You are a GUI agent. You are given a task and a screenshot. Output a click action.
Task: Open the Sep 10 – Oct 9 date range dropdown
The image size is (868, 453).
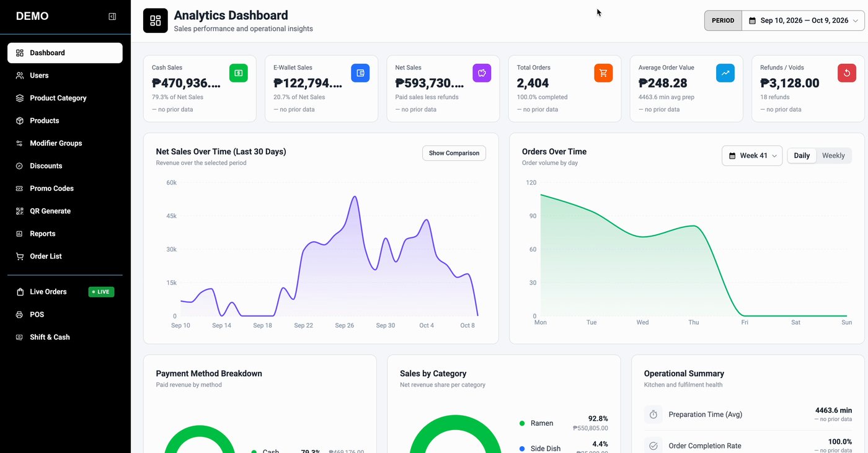[803, 20]
